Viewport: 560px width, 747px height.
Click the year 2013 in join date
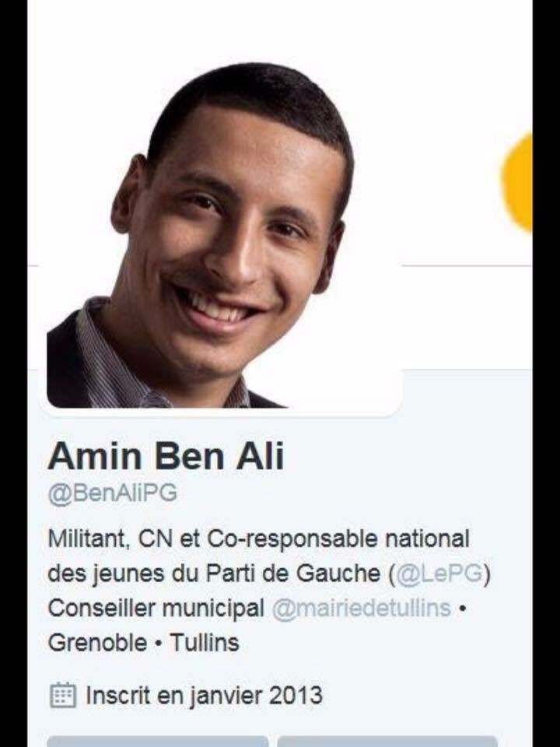coord(296,696)
